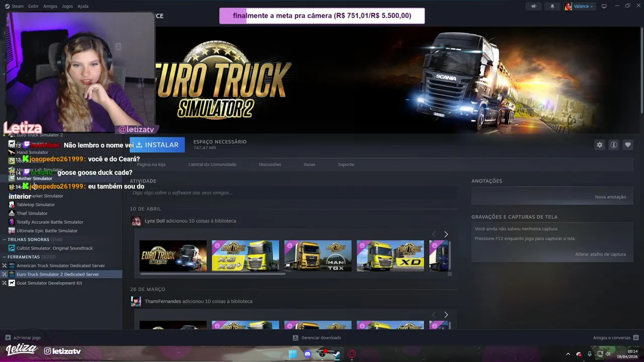Image resolution: width=644 pixels, height=362 pixels.
Task: Click the Lynx Doll avatar in activity
Action: pos(136,221)
